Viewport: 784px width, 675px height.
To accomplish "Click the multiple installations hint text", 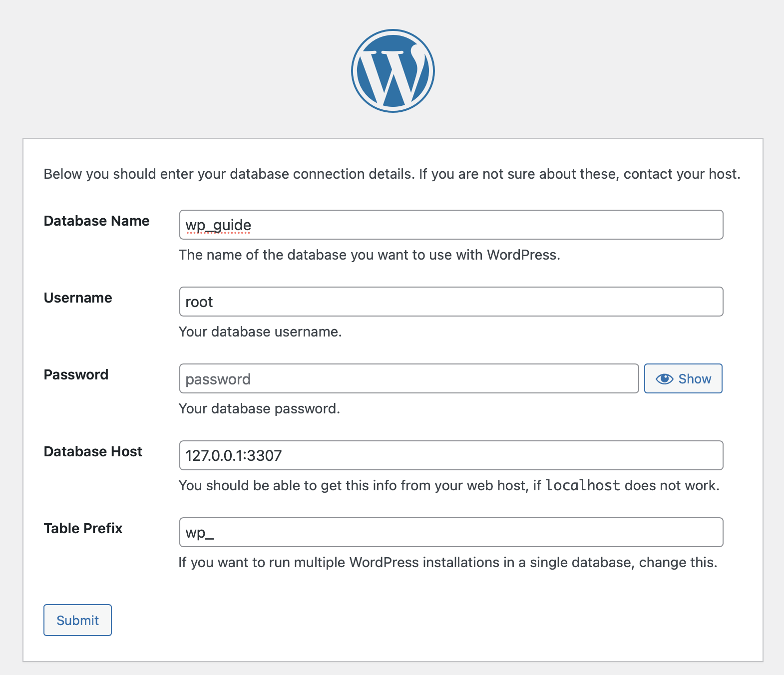I will tap(447, 563).
